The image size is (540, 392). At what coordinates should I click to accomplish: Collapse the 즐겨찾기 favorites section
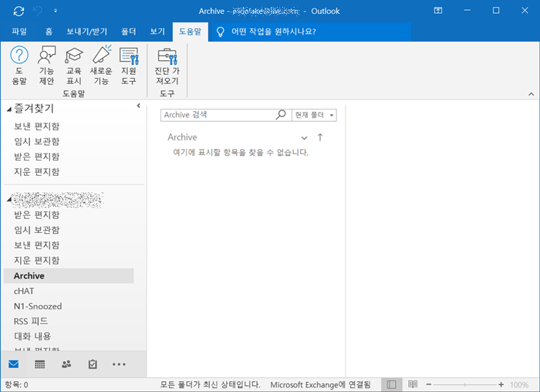tap(9, 110)
